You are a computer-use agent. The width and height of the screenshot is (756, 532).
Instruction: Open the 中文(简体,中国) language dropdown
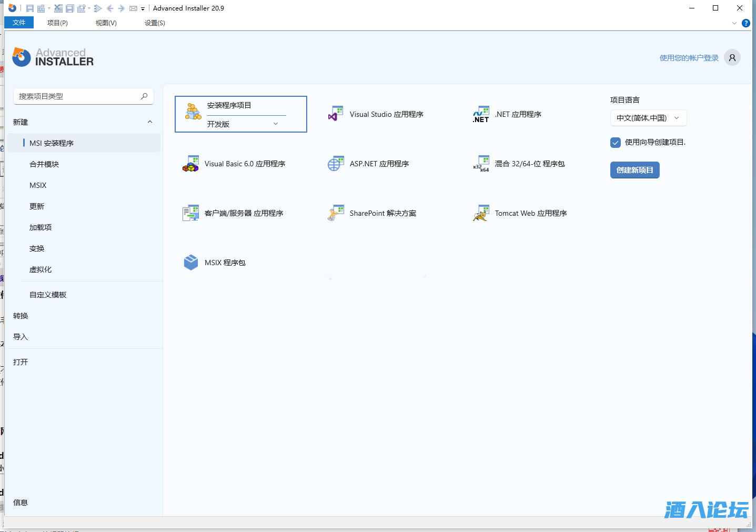[x=648, y=118]
